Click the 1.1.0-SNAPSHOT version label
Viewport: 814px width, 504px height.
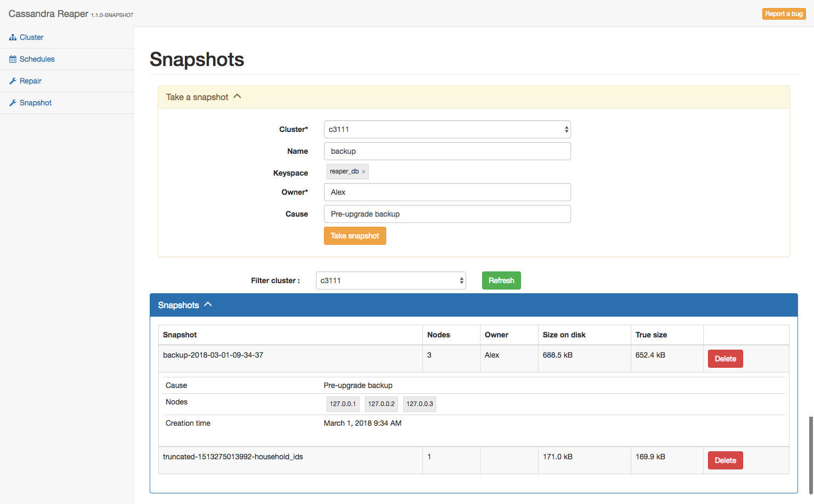112,15
